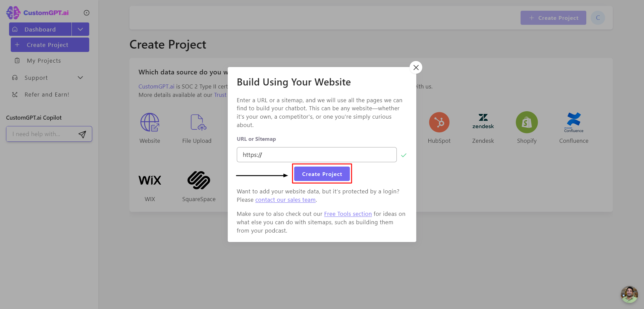The height and width of the screenshot is (309, 644).
Task: Open the 'Free Tools section' link
Action: pos(348,214)
